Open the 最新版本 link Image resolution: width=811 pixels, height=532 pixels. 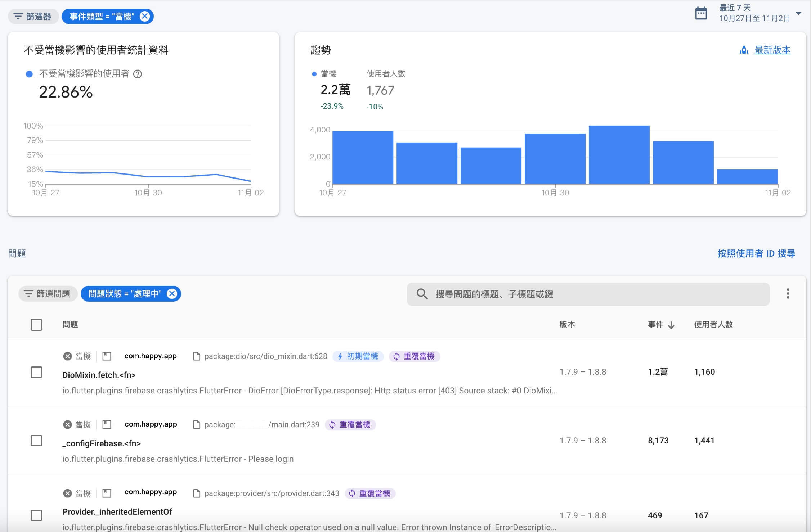772,50
